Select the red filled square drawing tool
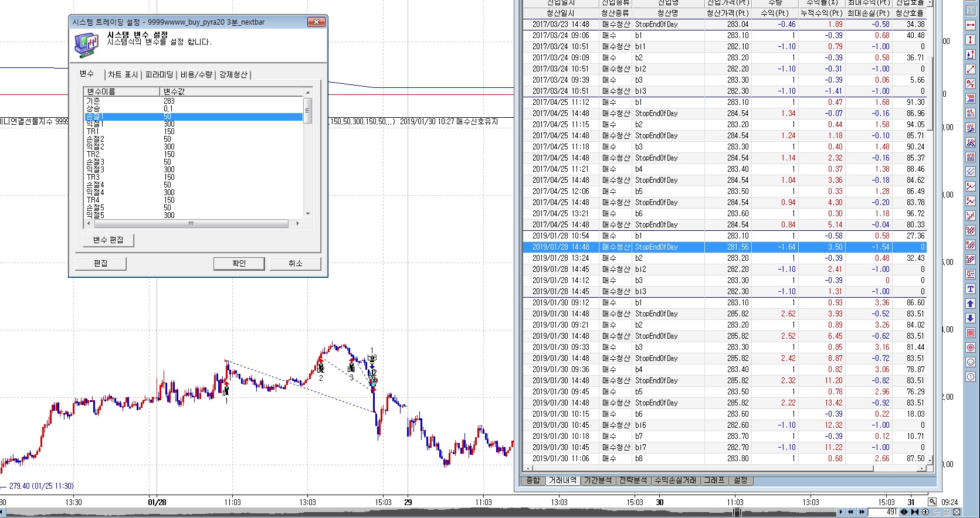The height and width of the screenshot is (518, 980). click(x=971, y=333)
